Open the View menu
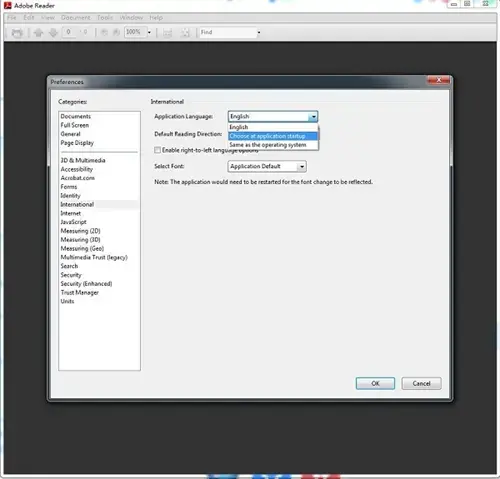 pyautogui.click(x=48, y=18)
